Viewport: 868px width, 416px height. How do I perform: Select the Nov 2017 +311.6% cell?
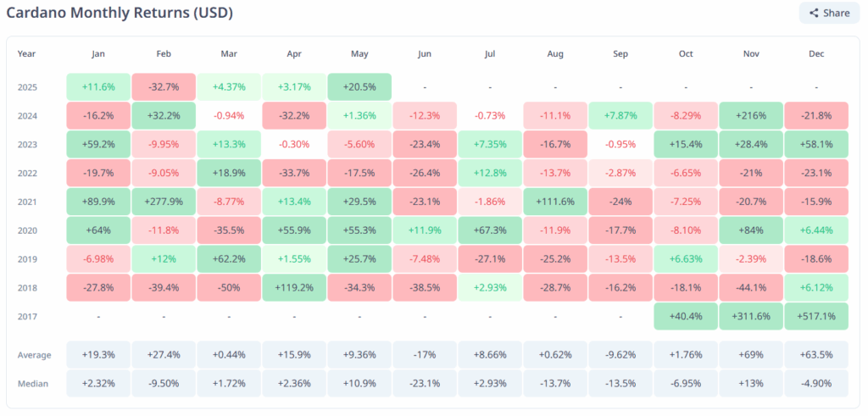[751, 316]
